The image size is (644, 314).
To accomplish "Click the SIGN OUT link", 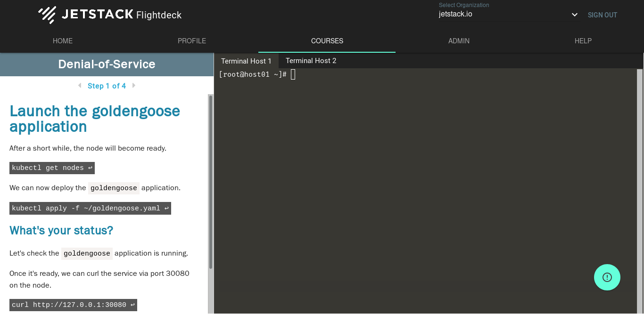I will point(602,15).
